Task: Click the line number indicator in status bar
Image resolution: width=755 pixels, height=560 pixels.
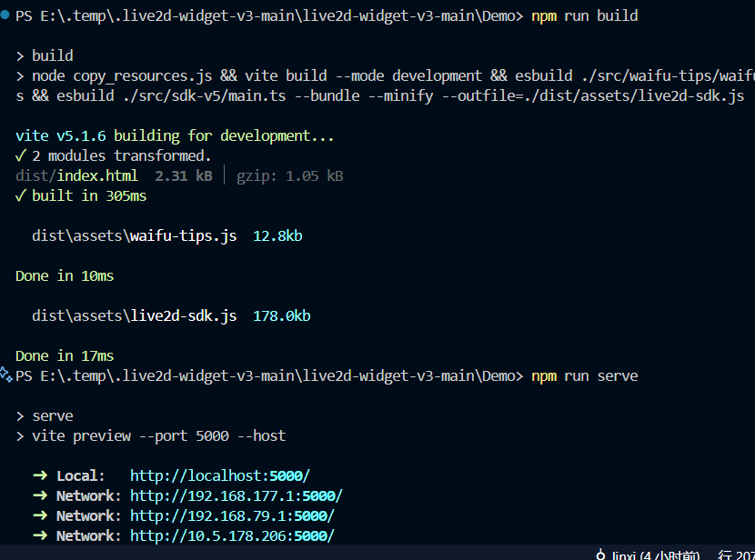Action: click(735, 554)
